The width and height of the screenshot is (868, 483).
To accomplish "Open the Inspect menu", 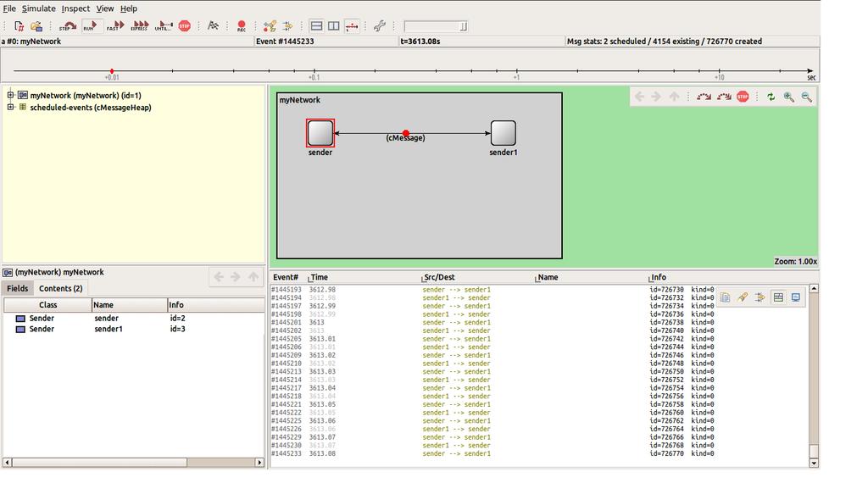I will (75, 8).
